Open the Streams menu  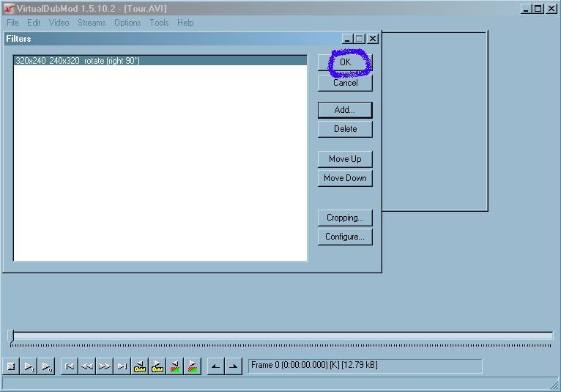[92, 23]
